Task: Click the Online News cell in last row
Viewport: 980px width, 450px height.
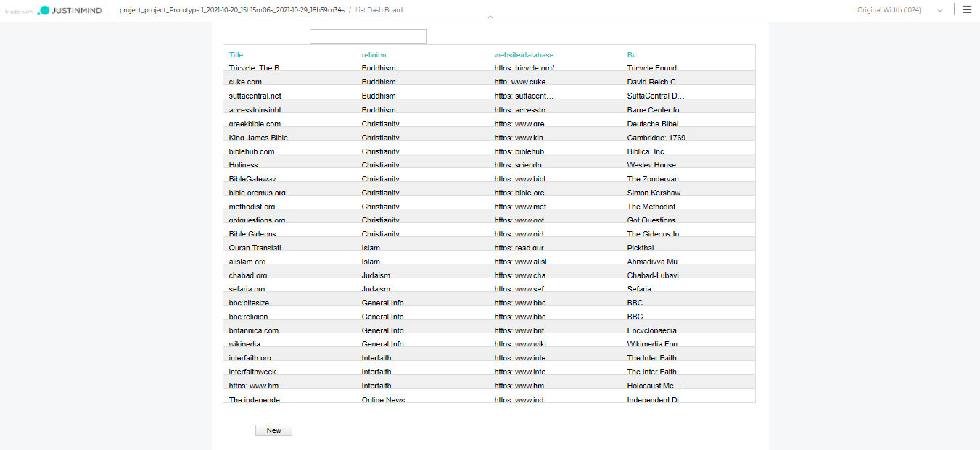Action: point(383,399)
